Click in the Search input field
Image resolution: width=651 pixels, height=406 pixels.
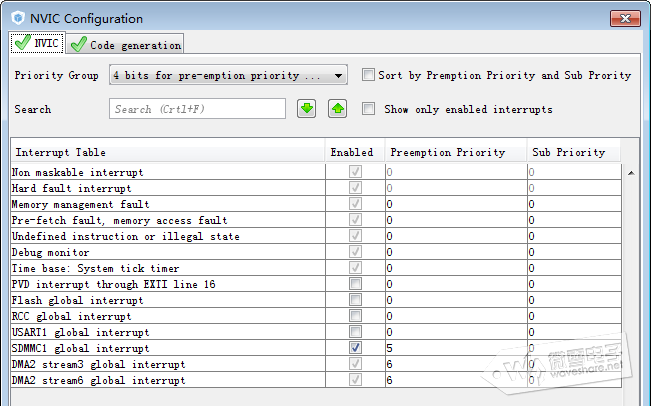[197, 109]
